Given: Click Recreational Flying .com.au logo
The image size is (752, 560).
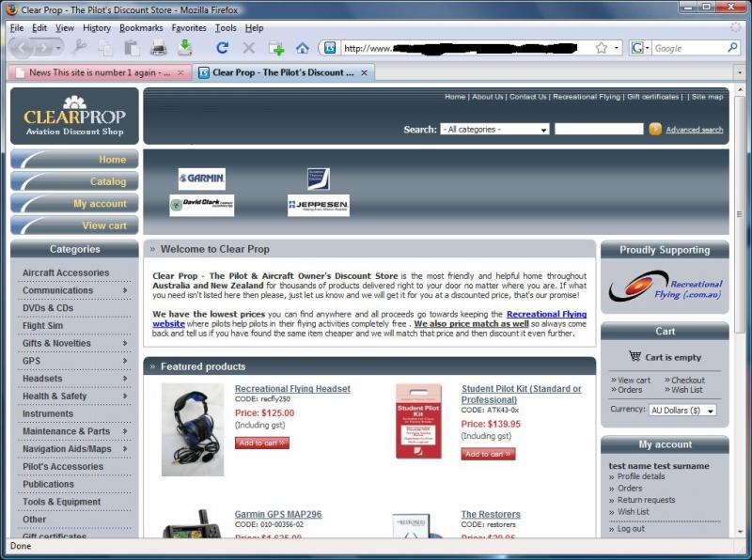Looking at the screenshot, I should (665, 286).
